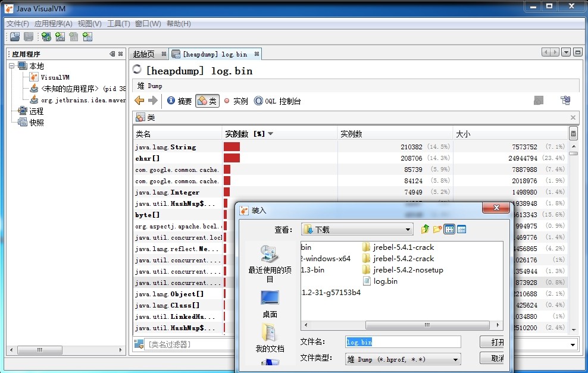Open the tab list dropdown arrow
The image size is (588, 373).
coord(566,52)
